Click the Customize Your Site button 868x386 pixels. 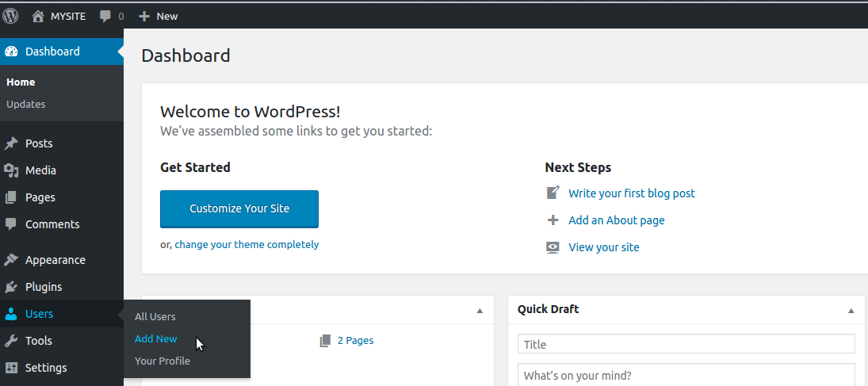(239, 208)
